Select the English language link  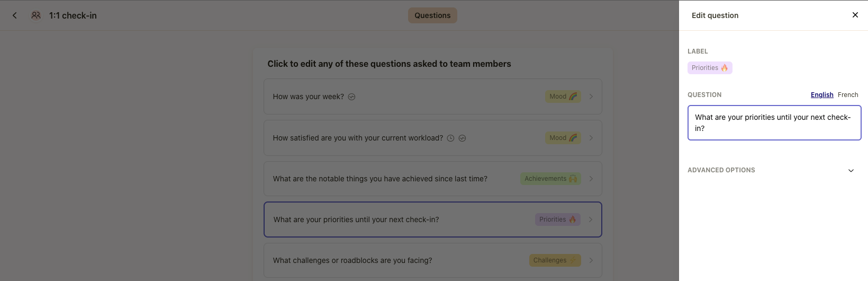822,95
